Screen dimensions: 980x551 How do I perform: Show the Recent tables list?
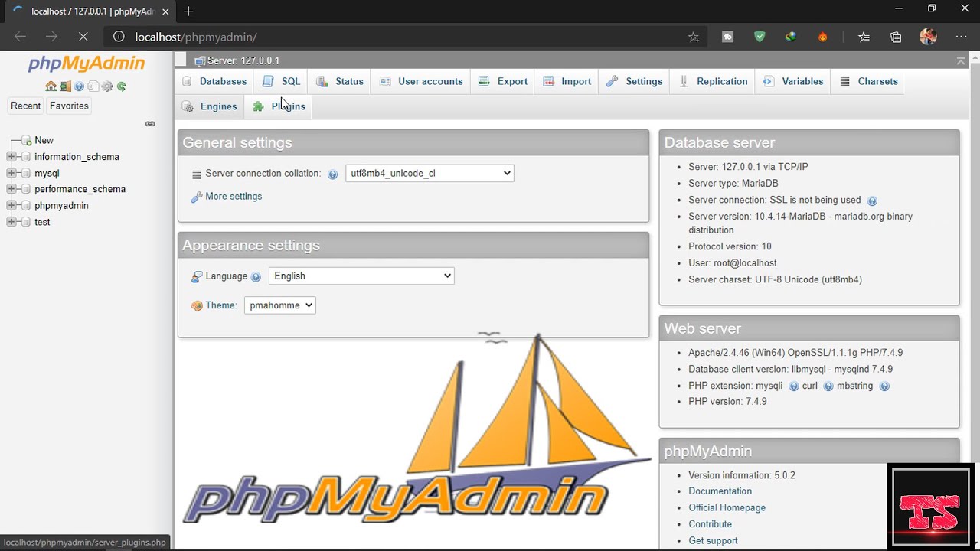[25, 106]
